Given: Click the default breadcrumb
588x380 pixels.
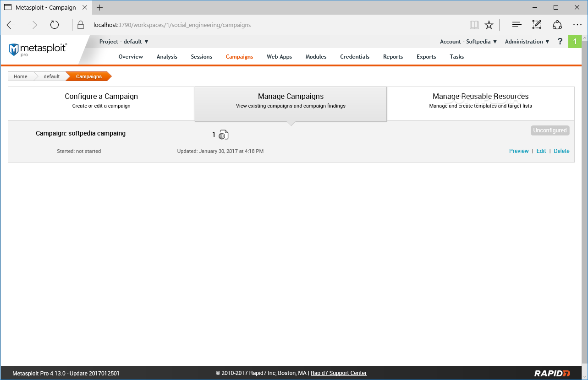Looking at the screenshot, I should click(x=51, y=76).
